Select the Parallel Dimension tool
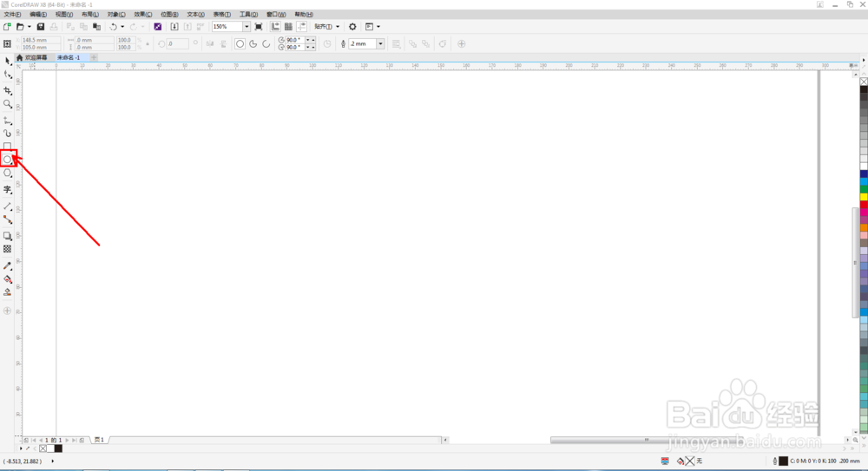The image size is (868, 471). (8, 206)
